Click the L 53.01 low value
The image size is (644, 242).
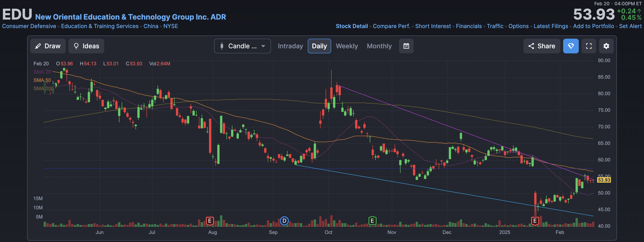pos(111,64)
